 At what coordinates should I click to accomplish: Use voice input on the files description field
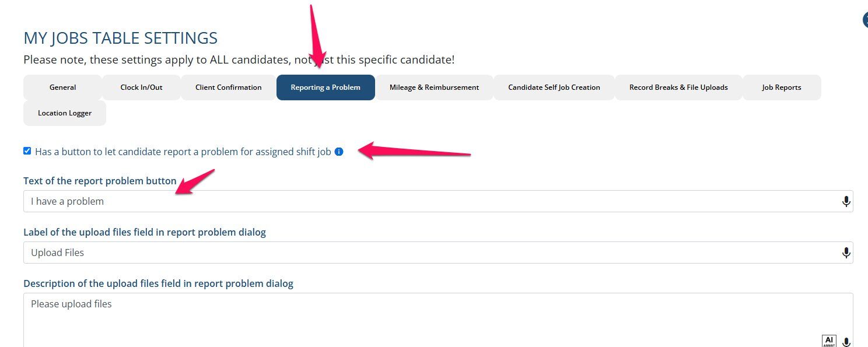coord(846,342)
